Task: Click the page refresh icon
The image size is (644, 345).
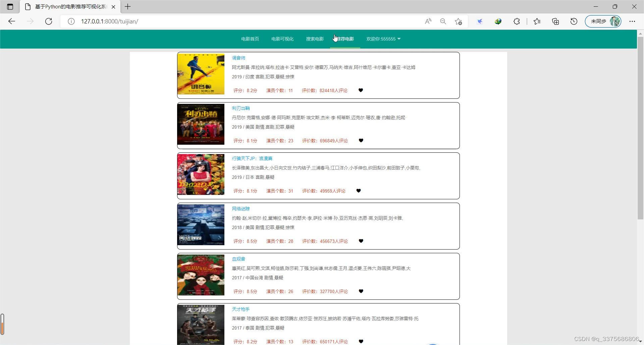Action: [x=48, y=21]
